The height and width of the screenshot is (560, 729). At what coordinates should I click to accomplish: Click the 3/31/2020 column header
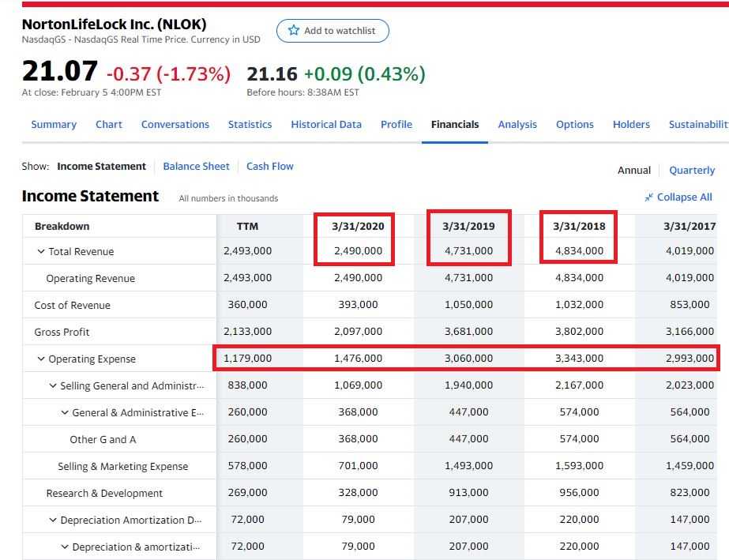[358, 227]
